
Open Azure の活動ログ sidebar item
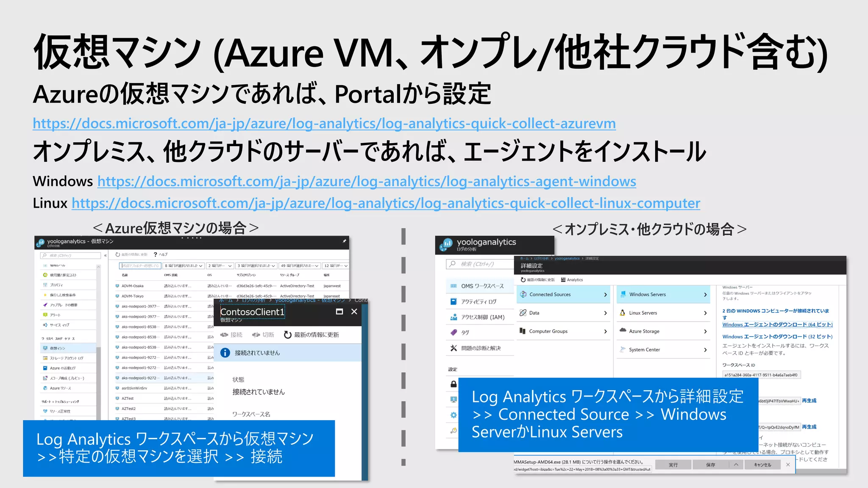pyautogui.click(x=68, y=368)
